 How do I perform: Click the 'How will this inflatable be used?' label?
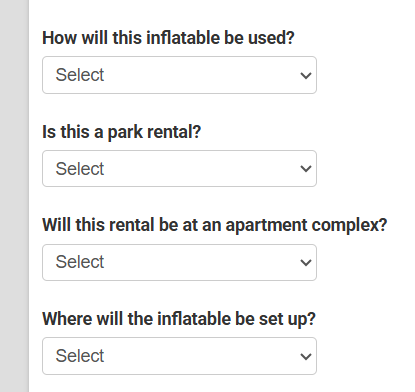[168, 38]
